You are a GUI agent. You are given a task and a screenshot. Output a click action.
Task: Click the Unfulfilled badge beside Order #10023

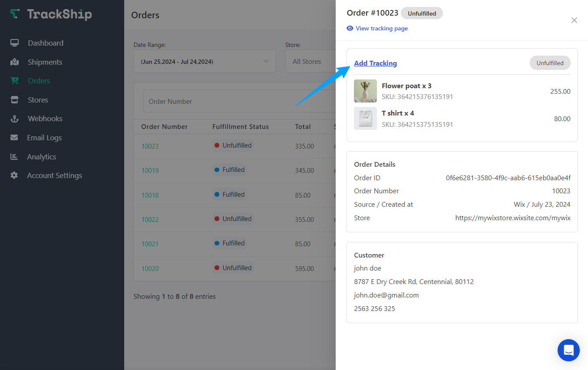(x=422, y=13)
